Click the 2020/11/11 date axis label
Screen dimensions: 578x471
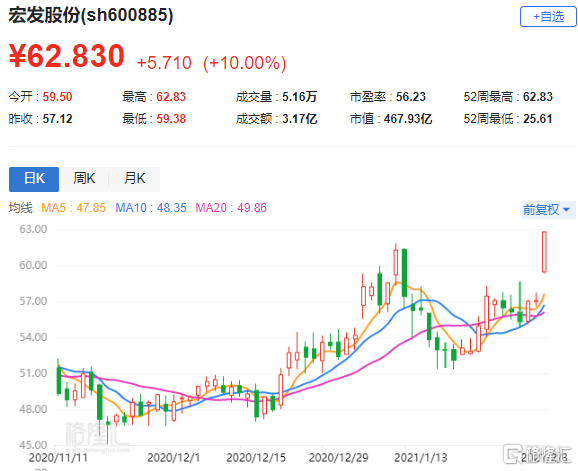tap(58, 458)
